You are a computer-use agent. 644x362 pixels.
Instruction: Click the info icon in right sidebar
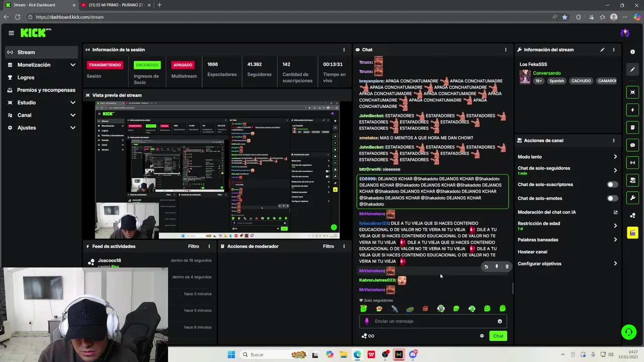point(632,52)
